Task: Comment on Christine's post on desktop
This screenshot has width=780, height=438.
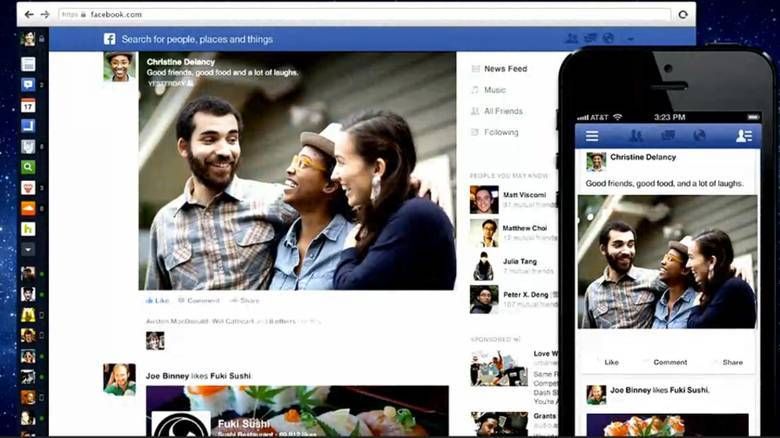Action: pyautogui.click(x=199, y=301)
